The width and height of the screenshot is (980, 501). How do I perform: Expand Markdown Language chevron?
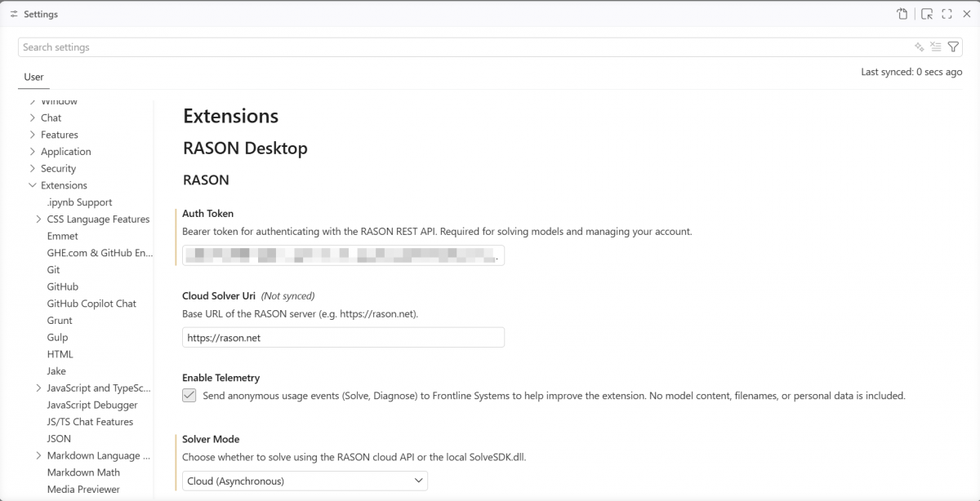pos(39,456)
